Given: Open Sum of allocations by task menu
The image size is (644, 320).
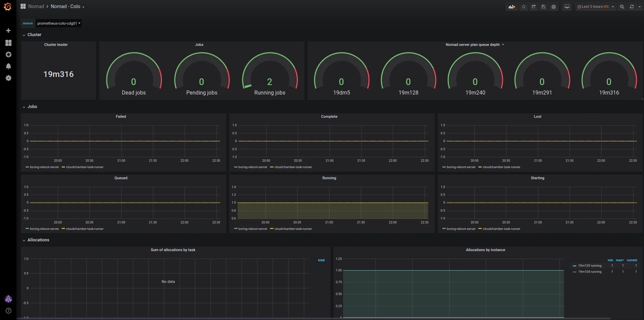Looking at the screenshot, I should click(173, 250).
